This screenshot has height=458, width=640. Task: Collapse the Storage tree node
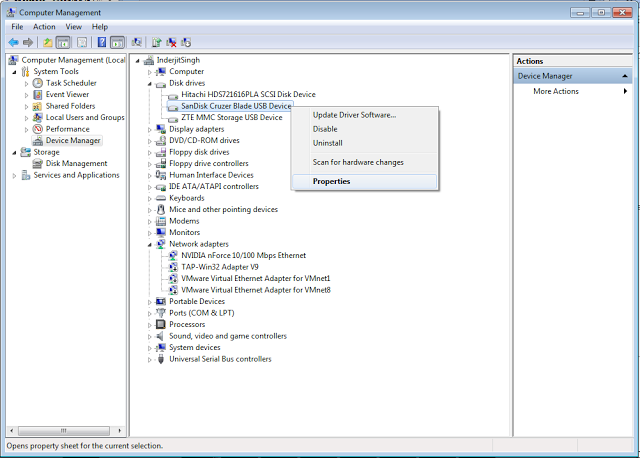[14, 153]
